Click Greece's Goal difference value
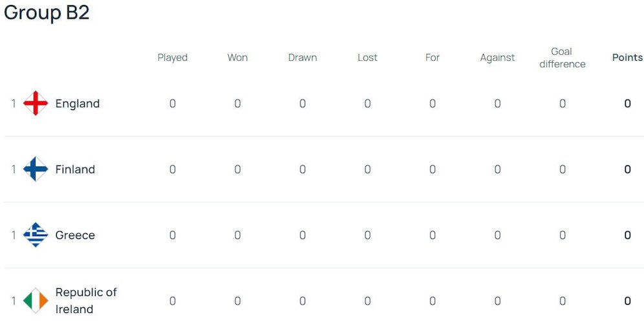This screenshot has width=644, height=322. pyautogui.click(x=562, y=235)
